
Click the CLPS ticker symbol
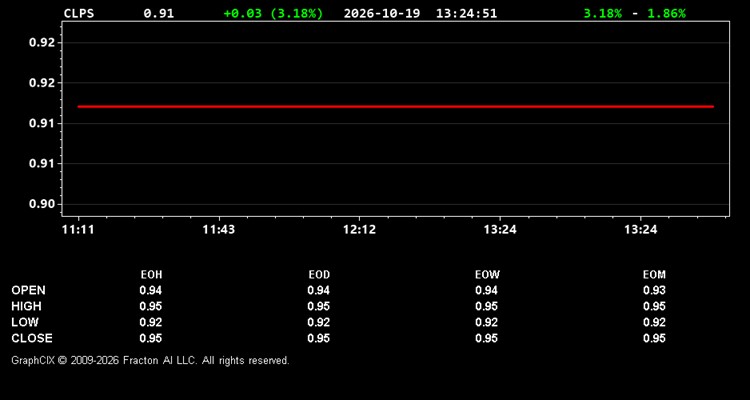click(79, 13)
